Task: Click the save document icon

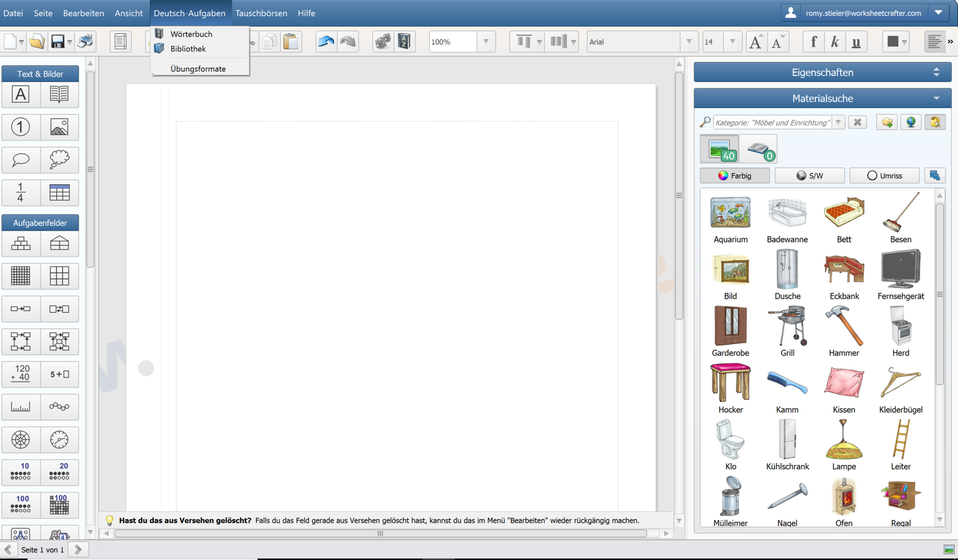Action: [57, 41]
